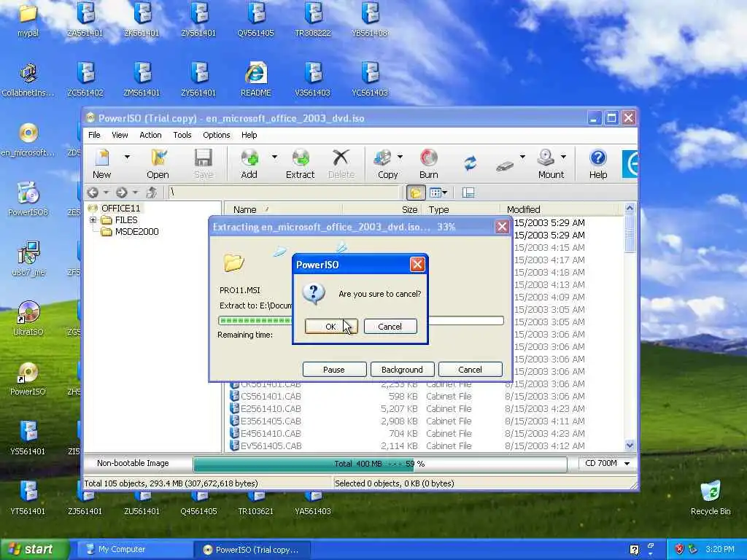Expand the FILES folder node
Image resolution: width=747 pixels, height=560 pixels.
pos(93,220)
